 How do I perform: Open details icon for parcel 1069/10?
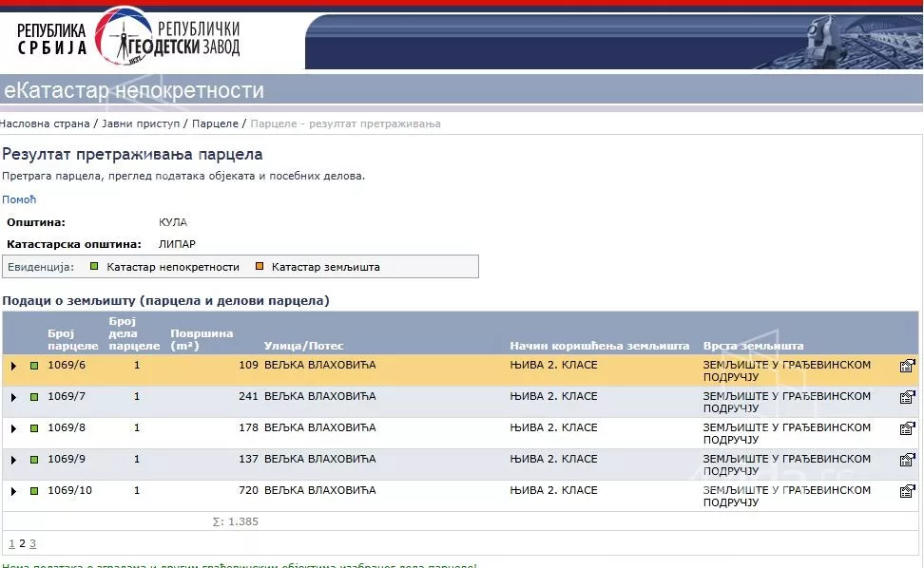point(907,491)
